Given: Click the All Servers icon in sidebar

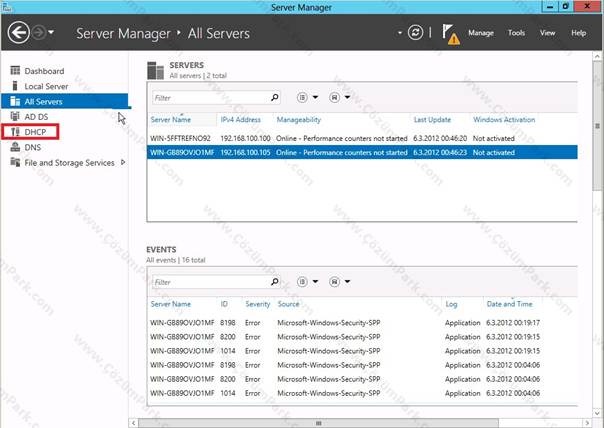Looking at the screenshot, I should pos(15,101).
